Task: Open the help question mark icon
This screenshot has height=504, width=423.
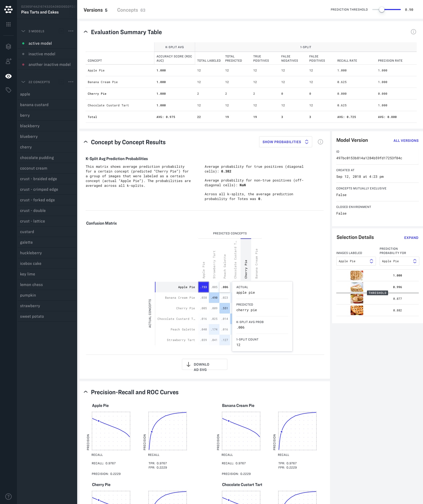Action: point(8,497)
